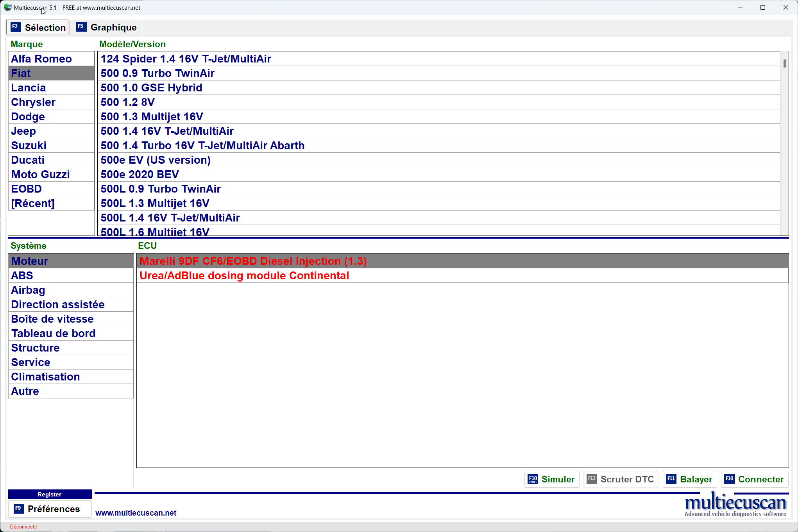Click the F5 key icon beside Graphique
798x532 pixels.
81,27
